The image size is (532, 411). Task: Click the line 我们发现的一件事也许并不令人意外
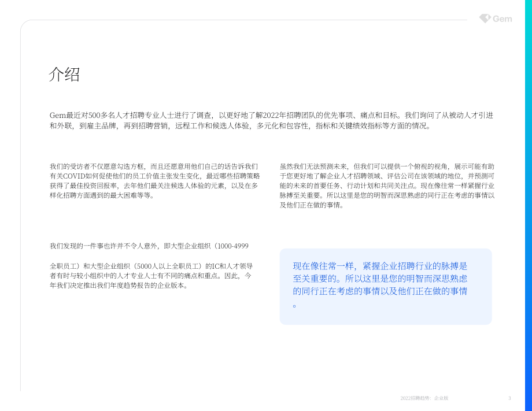click(x=149, y=246)
